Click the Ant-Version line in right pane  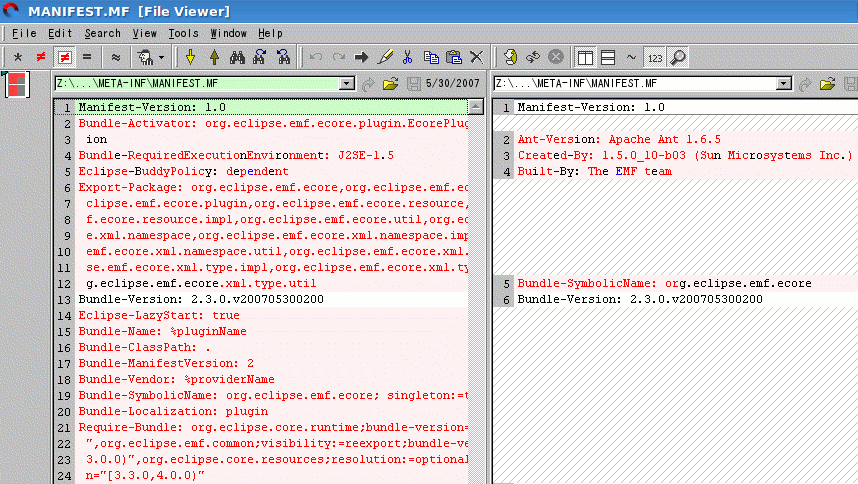[x=687, y=139]
